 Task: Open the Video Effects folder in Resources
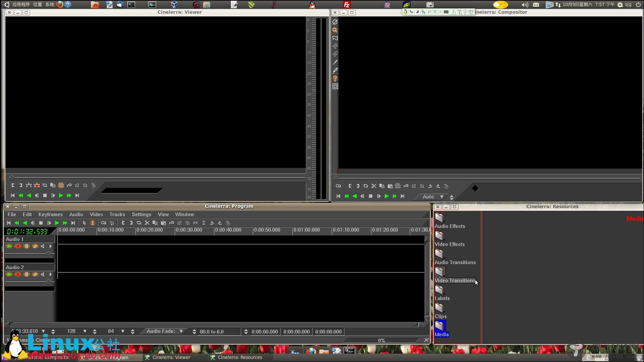(x=449, y=239)
